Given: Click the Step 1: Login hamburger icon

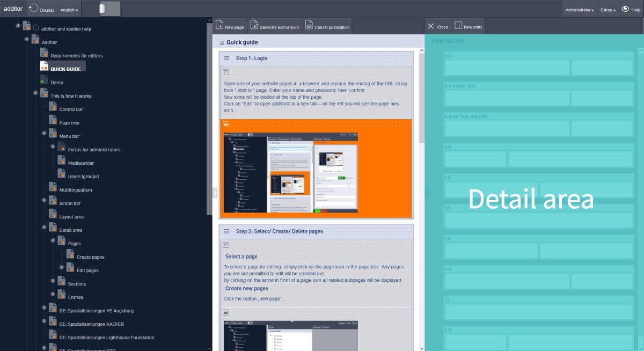Looking at the screenshot, I should (226, 58).
